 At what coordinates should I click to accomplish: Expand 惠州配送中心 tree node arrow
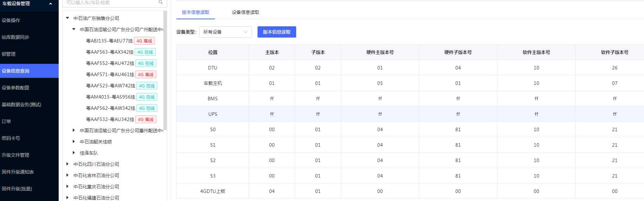(74, 130)
